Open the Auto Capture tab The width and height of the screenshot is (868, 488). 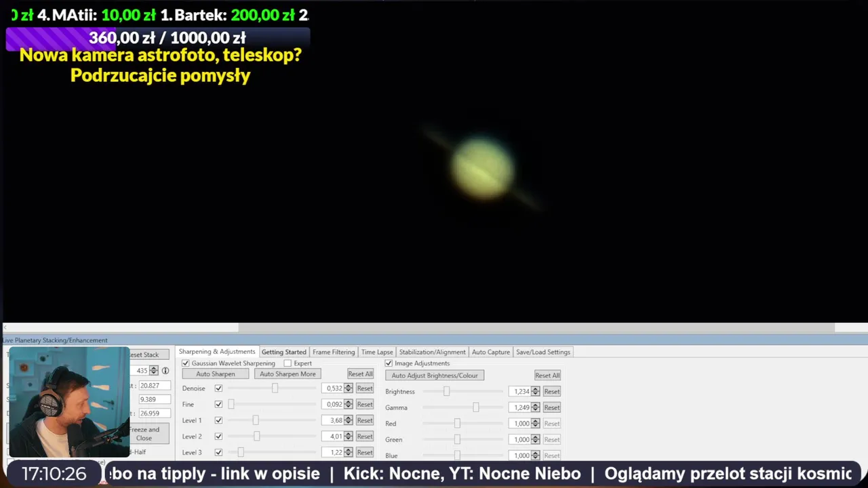click(491, 352)
